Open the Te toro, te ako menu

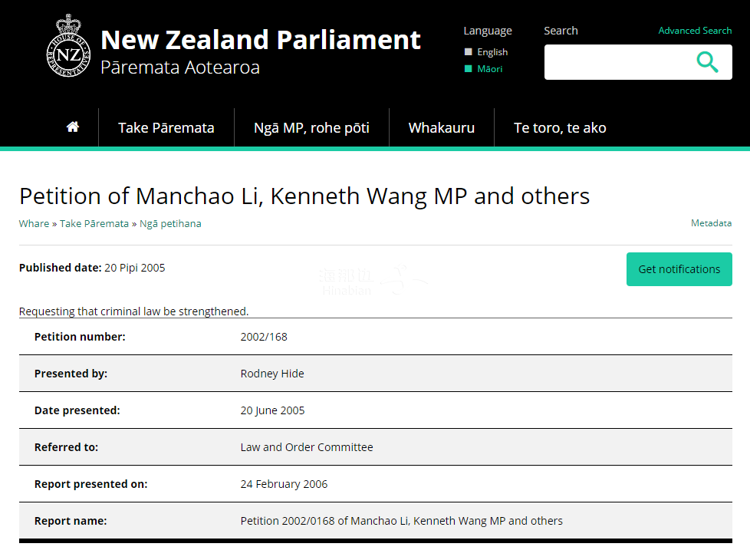pos(560,128)
